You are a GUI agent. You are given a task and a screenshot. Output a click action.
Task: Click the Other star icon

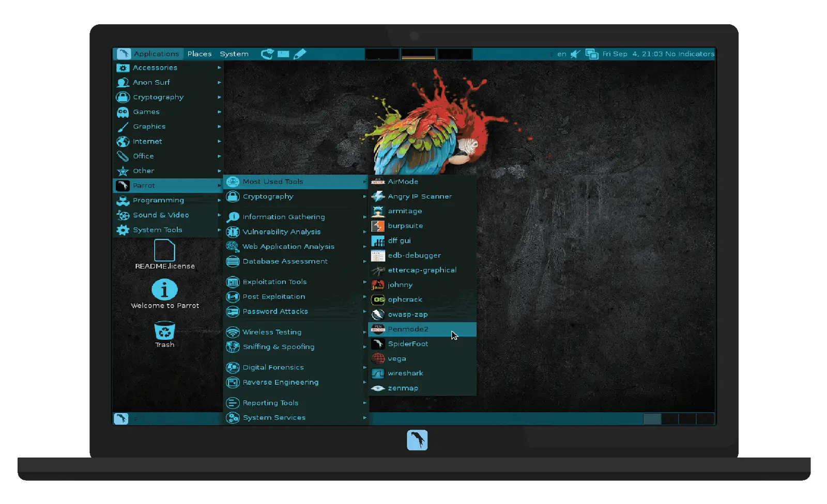pos(122,171)
